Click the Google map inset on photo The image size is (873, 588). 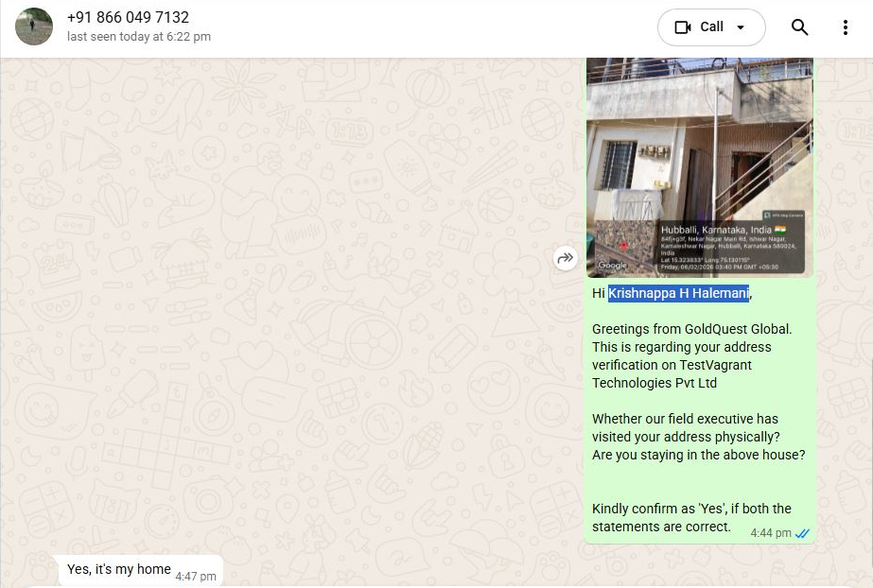624,247
